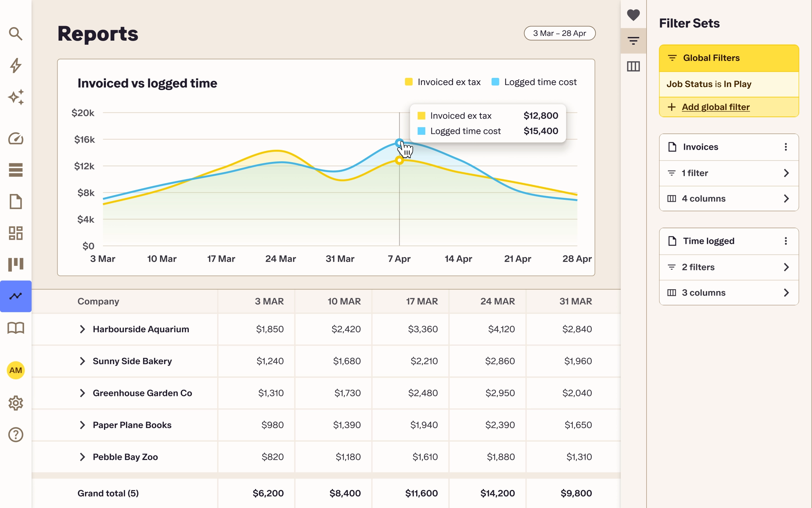Image resolution: width=812 pixels, height=508 pixels.
Task: Open the open book icon in sidebar
Action: click(16, 328)
